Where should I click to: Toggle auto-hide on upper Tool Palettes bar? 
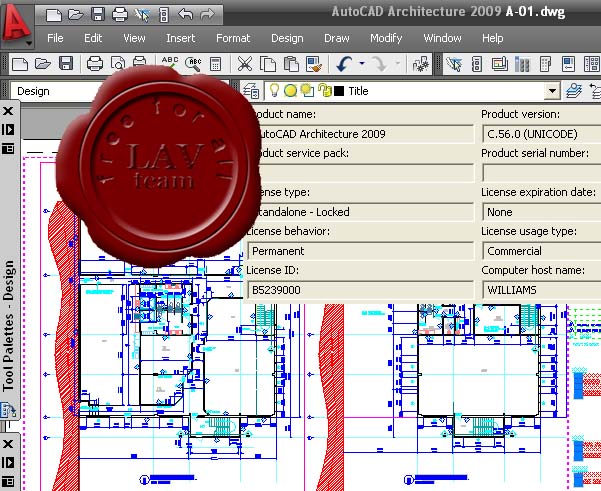(x=8, y=130)
